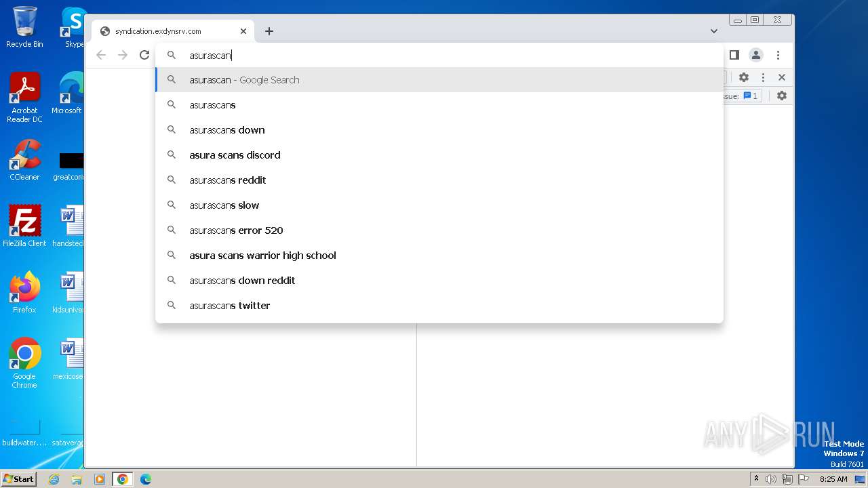Screen dimensions: 868x488
Task: Open the buildwater desktop file
Action: (24, 434)
